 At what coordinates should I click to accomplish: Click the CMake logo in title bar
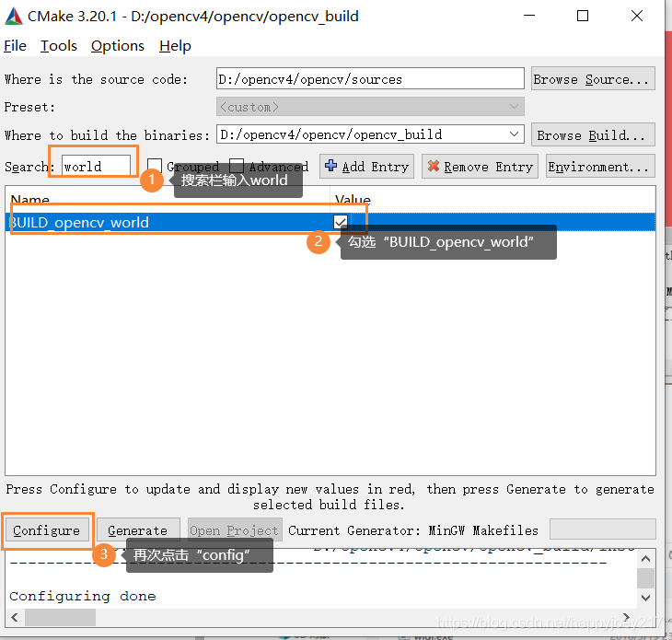click(14, 17)
